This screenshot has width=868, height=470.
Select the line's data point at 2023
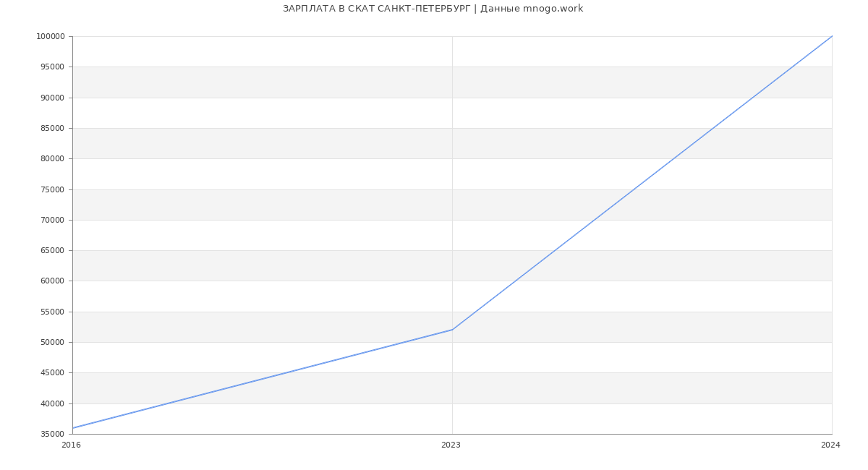(452, 330)
